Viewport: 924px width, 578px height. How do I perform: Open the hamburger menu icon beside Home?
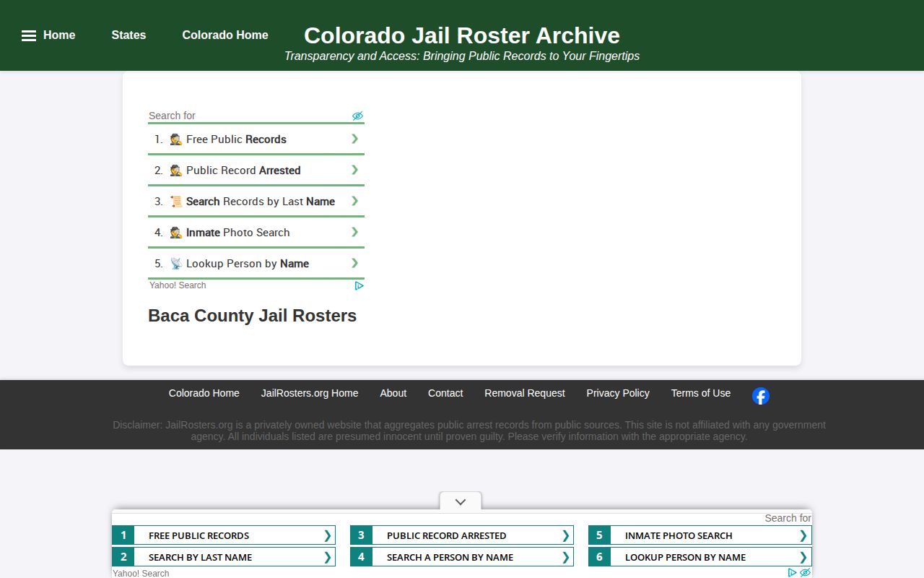[29, 35]
